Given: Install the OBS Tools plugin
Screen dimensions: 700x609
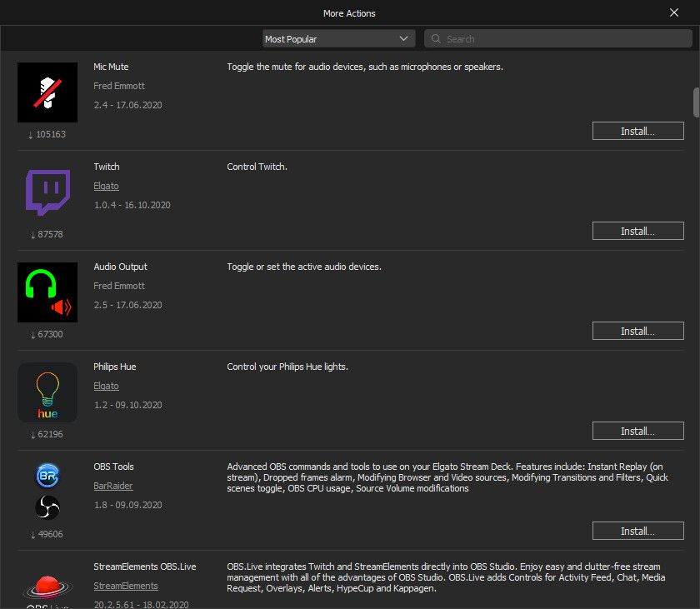Looking at the screenshot, I should tap(638, 531).
